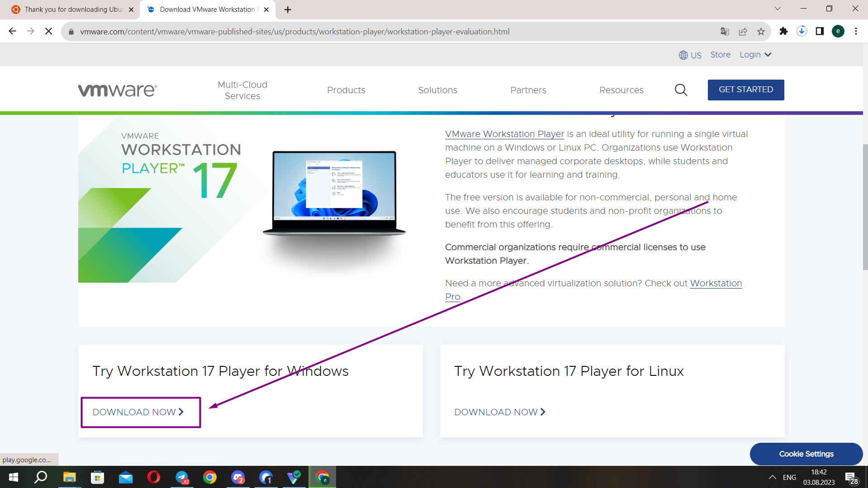Screen dimensions: 868x488
Task: Open the Chrome downloads indicator
Action: click(x=802, y=31)
